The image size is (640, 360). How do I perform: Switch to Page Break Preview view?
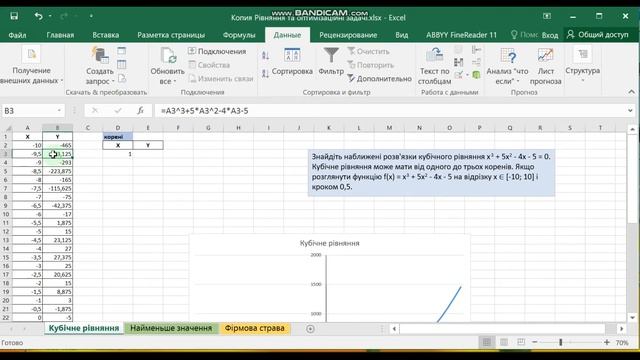(521, 342)
